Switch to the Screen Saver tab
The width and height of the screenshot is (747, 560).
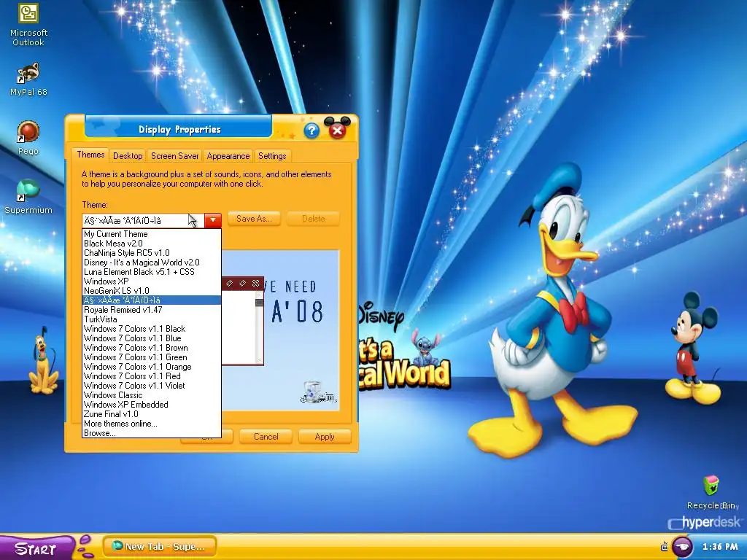[174, 156]
